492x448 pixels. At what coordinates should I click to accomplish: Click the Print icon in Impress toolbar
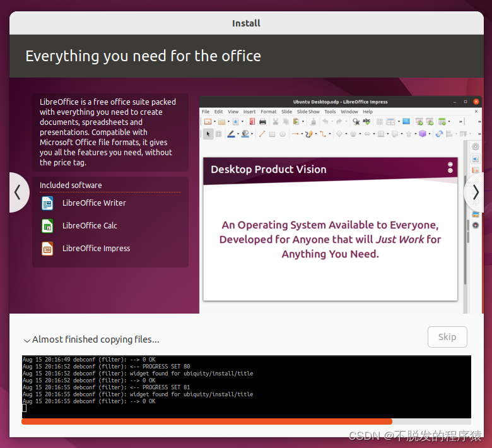262,122
